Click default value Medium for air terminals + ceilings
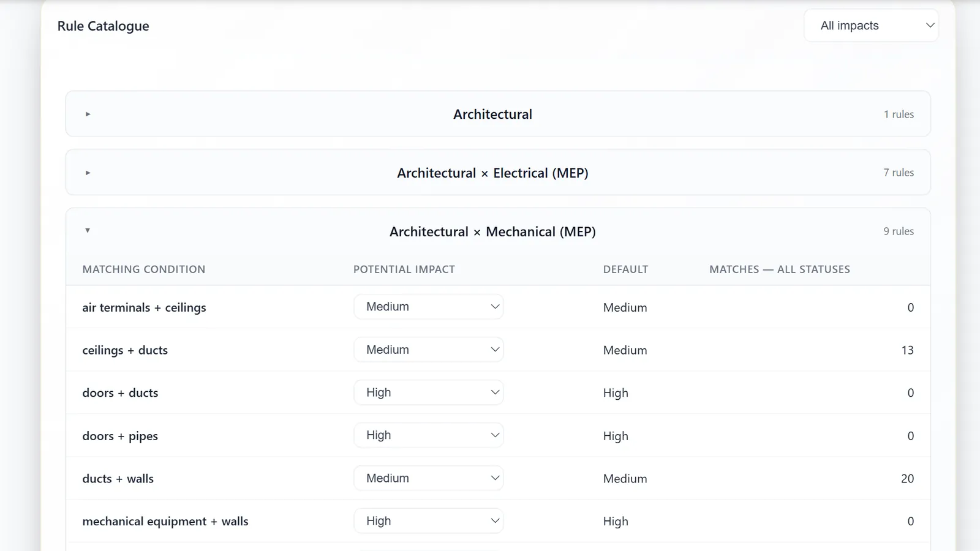The image size is (980, 551). 625,307
